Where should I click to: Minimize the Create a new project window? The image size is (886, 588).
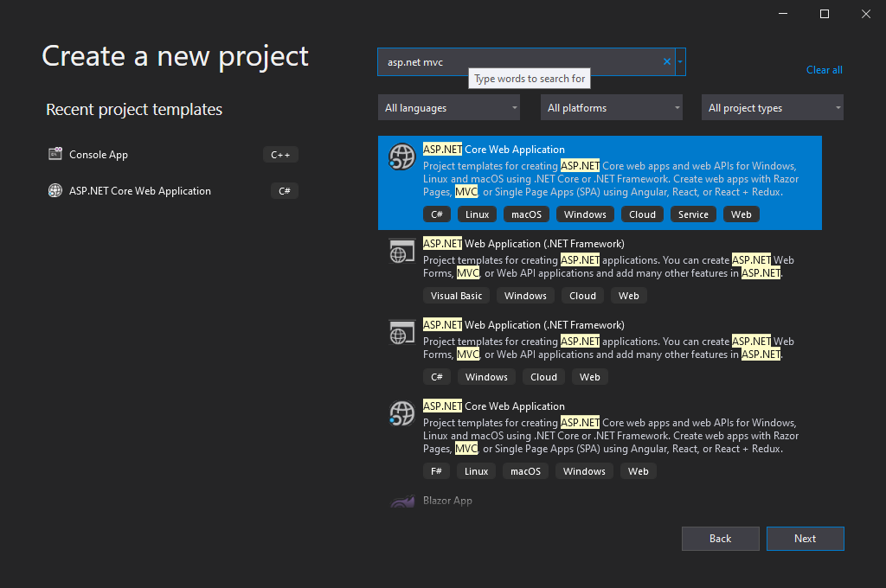782,14
